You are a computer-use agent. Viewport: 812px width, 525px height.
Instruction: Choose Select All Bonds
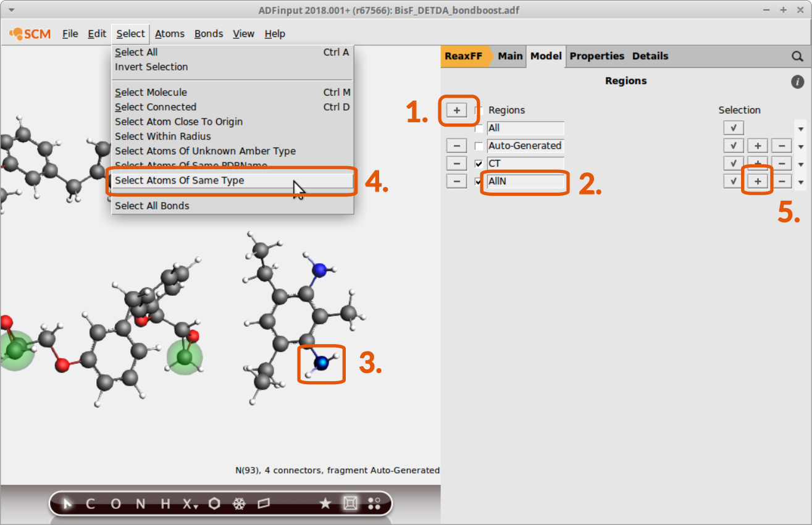(232, 206)
